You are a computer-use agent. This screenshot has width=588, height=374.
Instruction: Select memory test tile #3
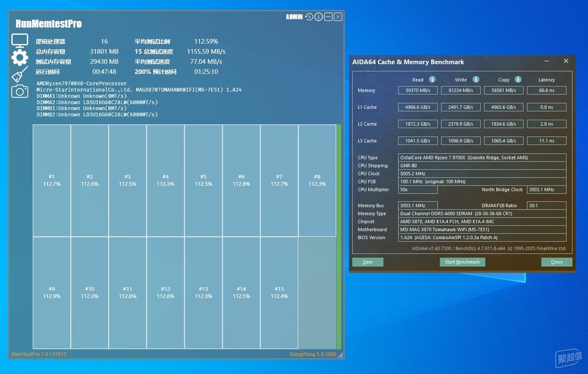[127, 181]
